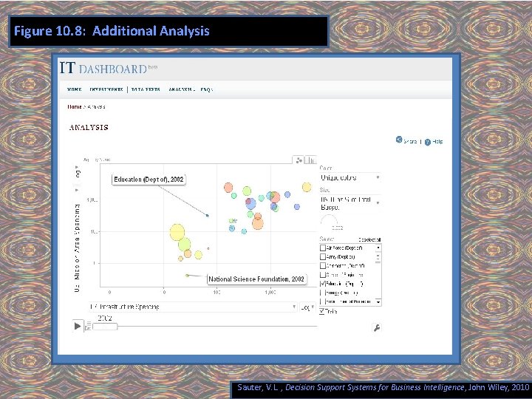Uncheck the Education (Dept of) checkbox
Viewport: 532px width, 399px height.
point(323,284)
